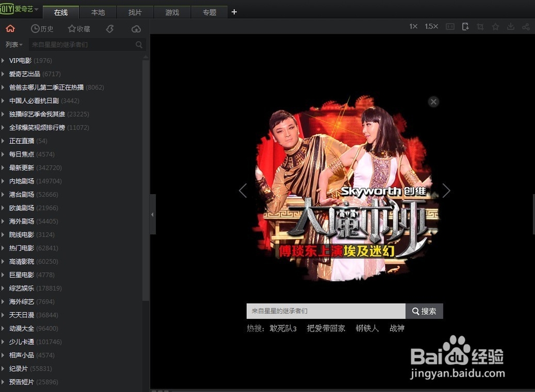The image size is (535, 392).
Task: Click the download icon in toolbar
Action: (511, 27)
